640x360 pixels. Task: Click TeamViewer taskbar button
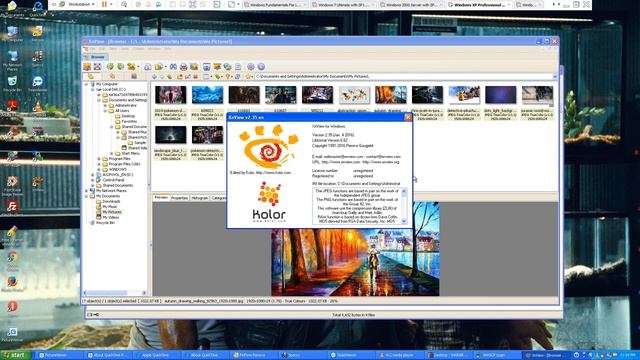(350, 355)
